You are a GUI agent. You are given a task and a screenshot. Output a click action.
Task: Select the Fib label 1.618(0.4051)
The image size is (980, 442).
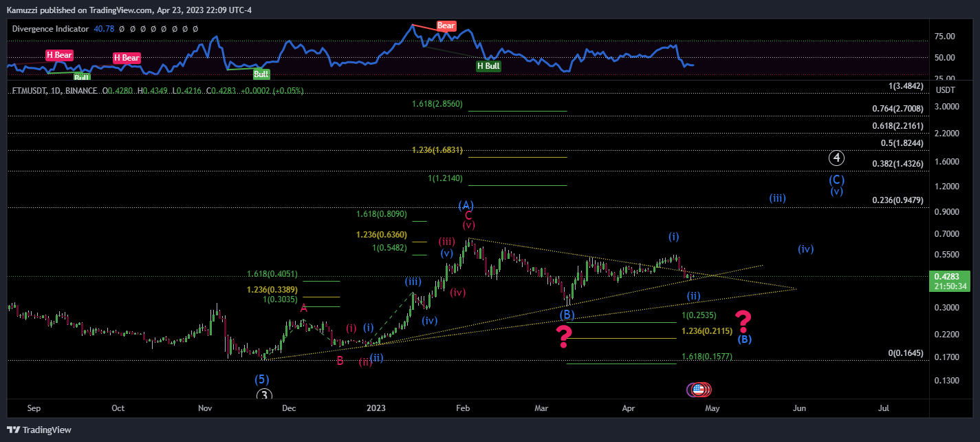273,274
